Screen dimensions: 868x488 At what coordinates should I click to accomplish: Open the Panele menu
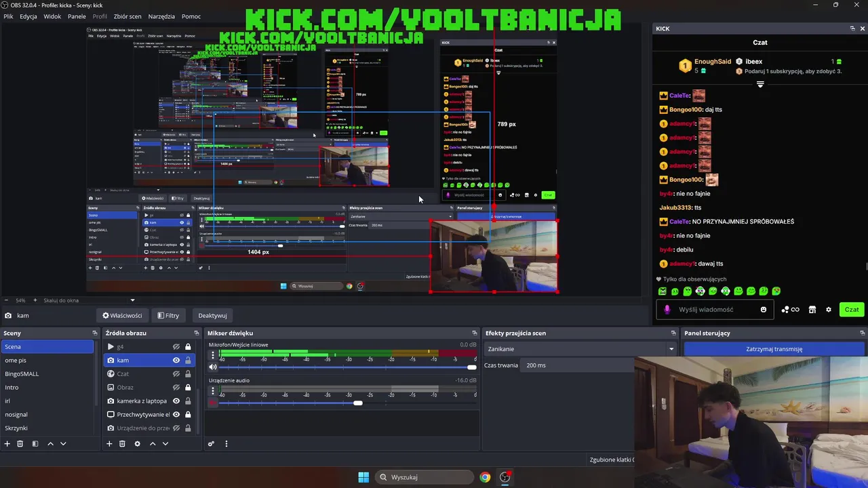click(77, 16)
